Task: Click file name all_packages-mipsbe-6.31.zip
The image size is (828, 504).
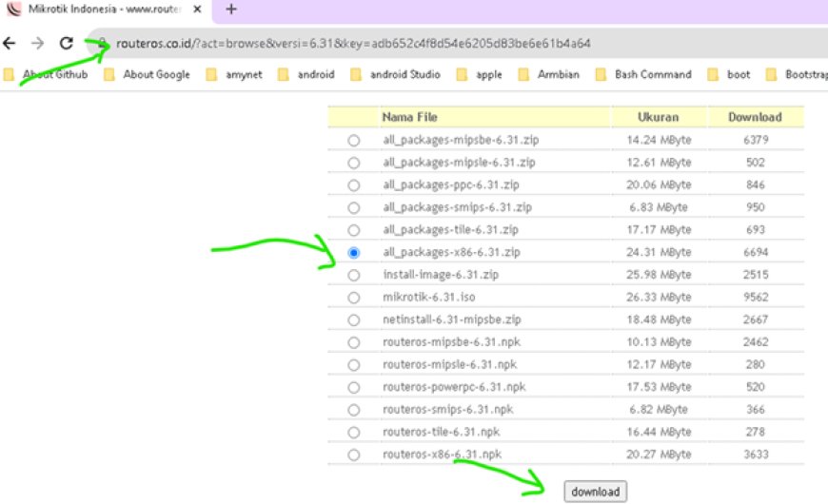Action: (x=461, y=140)
